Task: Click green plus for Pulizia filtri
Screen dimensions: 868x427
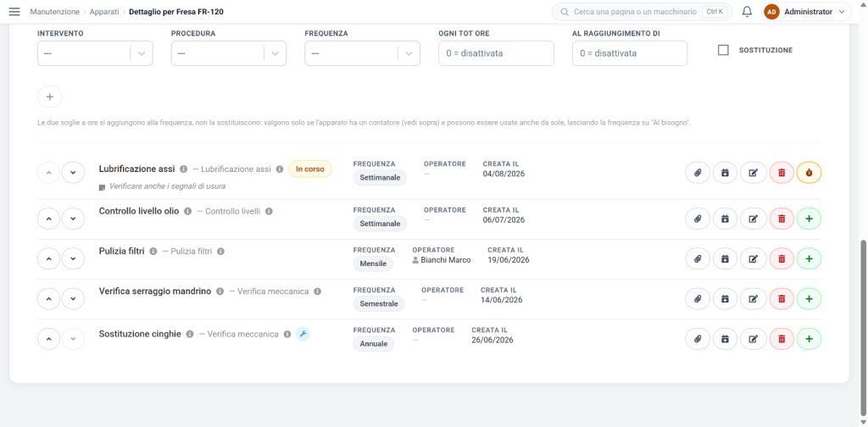Action: point(809,259)
